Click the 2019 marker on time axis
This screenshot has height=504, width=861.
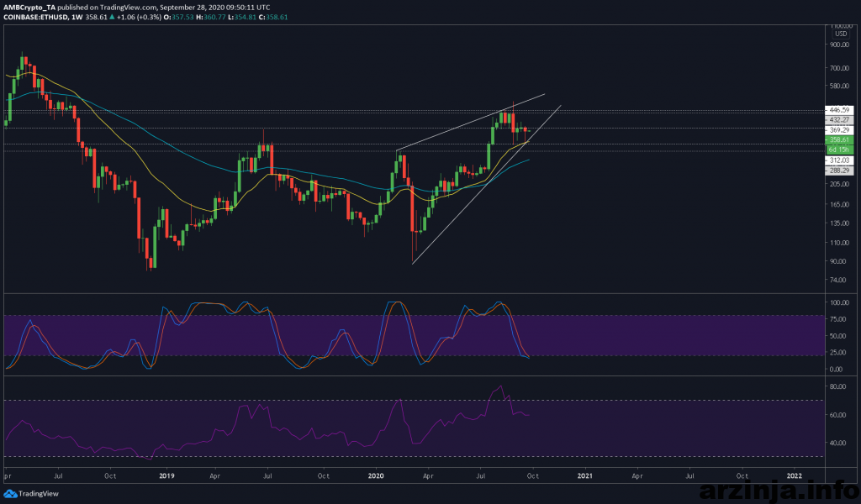coord(166,475)
